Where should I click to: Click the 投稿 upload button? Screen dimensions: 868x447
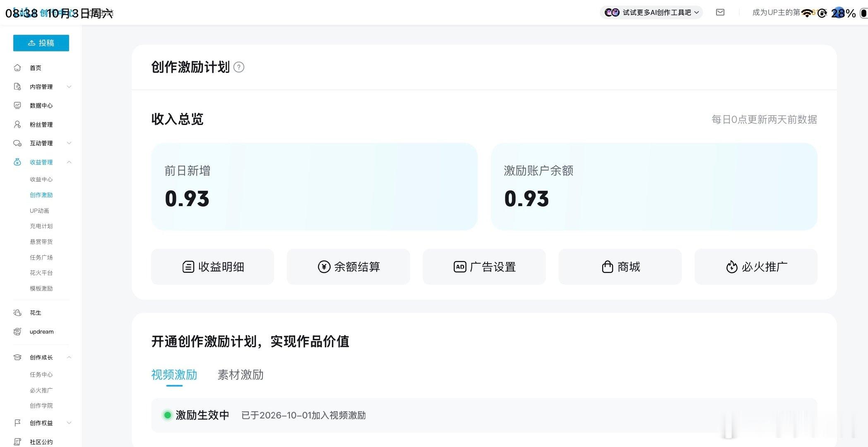click(41, 43)
